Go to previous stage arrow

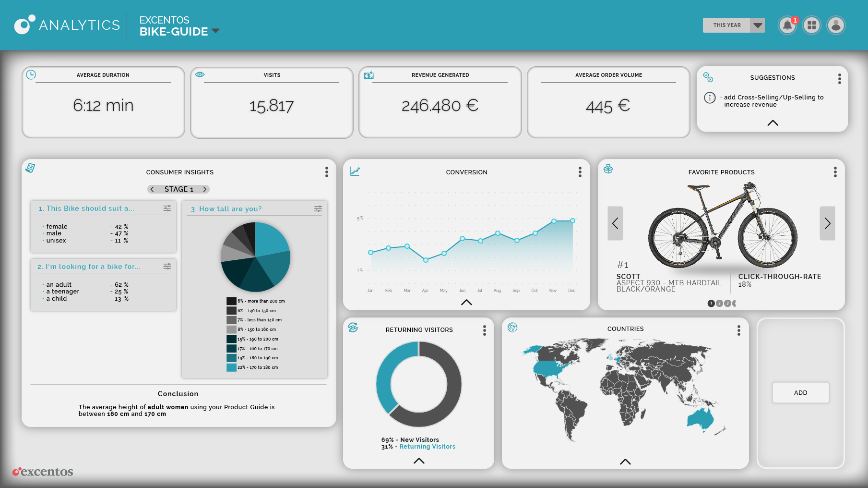pyautogui.click(x=152, y=189)
